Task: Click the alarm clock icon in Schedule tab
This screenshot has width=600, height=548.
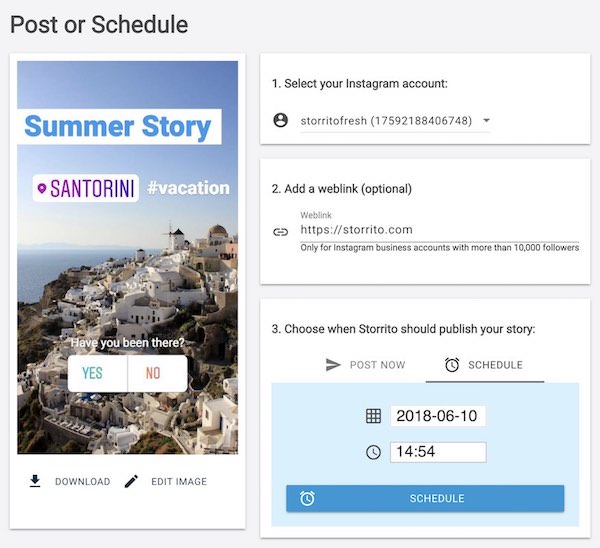Action: pos(452,365)
